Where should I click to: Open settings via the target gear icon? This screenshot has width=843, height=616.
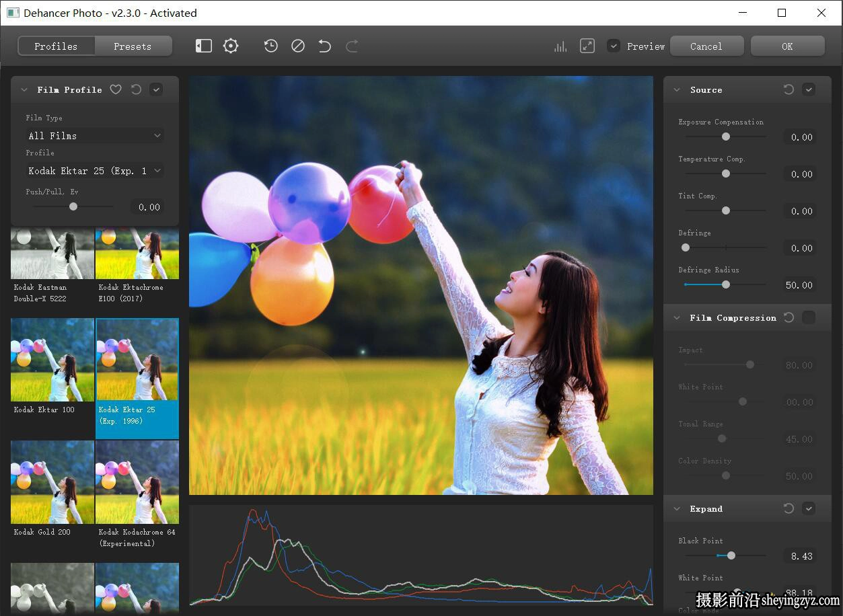[231, 46]
